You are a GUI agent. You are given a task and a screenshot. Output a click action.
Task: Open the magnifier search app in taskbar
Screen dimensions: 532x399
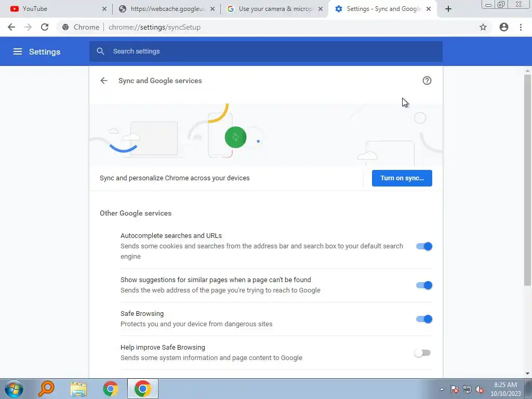coord(46,389)
